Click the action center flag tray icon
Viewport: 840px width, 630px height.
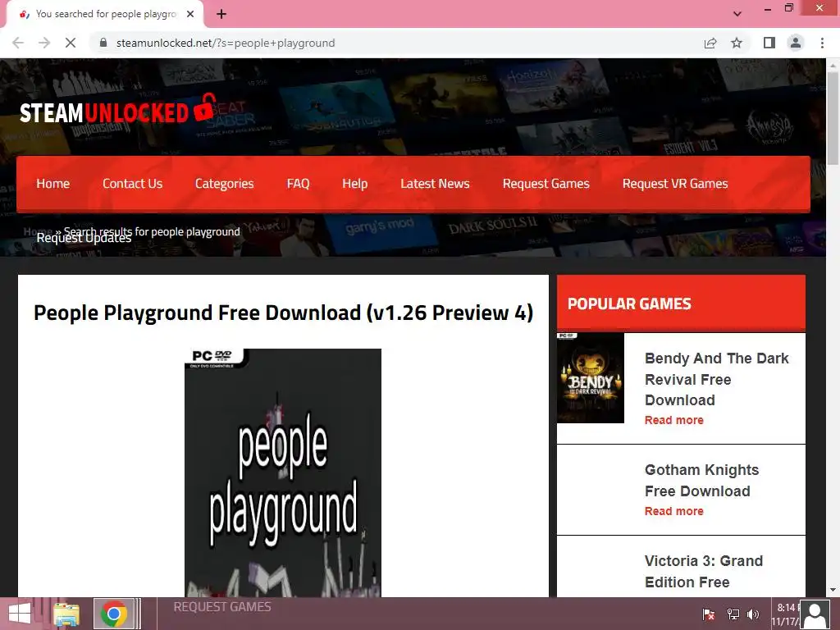point(708,614)
